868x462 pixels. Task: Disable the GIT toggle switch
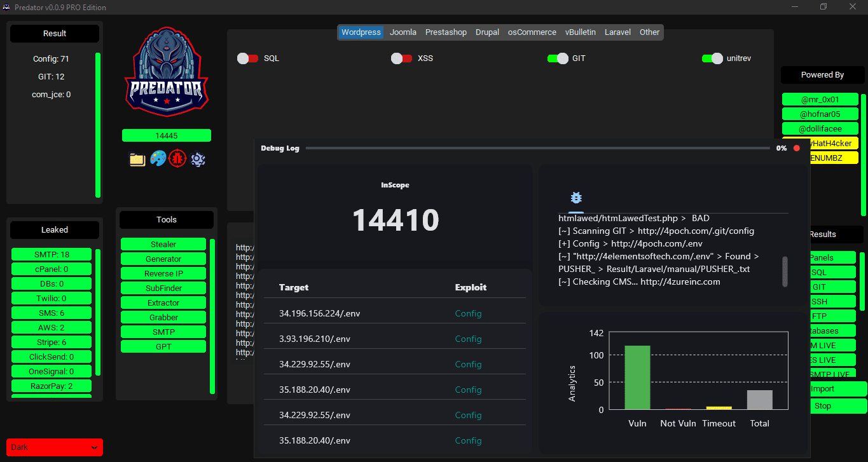click(x=558, y=58)
